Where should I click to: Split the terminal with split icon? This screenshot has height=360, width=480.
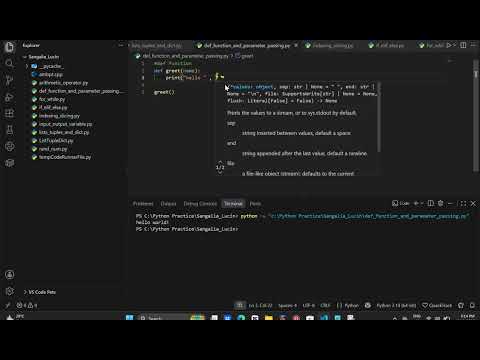tap(431, 203)
